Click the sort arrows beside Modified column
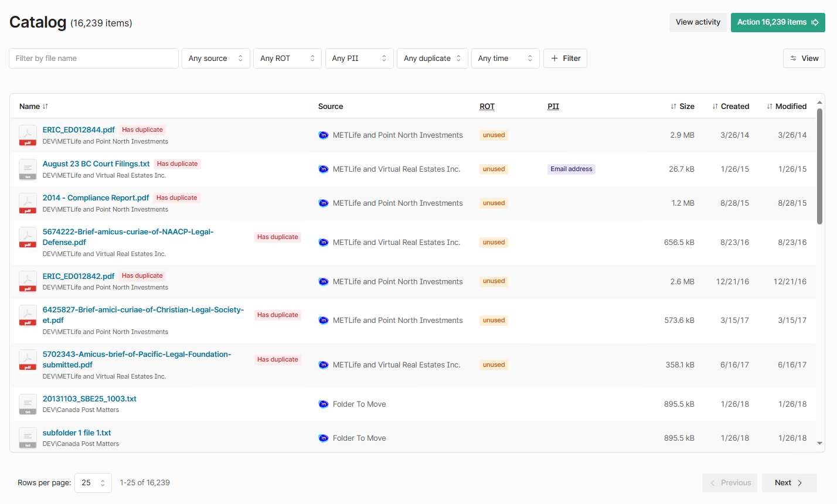The height and width of the screenshot is (504, 837). (x=770, y=107)
